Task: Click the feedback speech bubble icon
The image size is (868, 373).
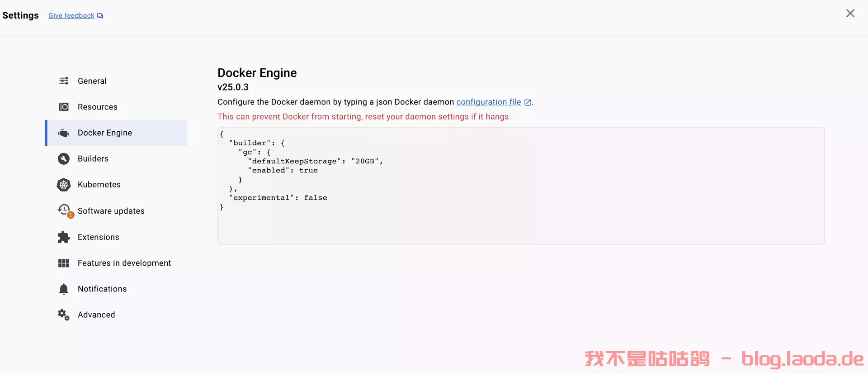Action: tap(100, 16)
